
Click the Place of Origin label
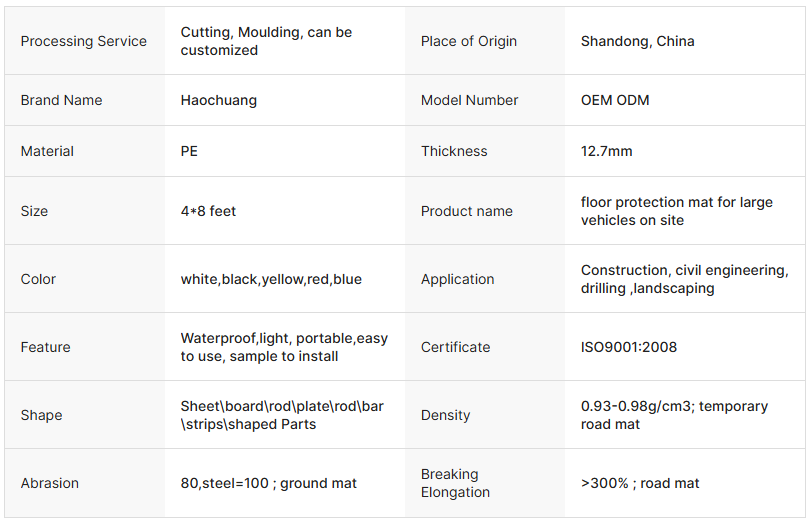(x=469, y=41)
